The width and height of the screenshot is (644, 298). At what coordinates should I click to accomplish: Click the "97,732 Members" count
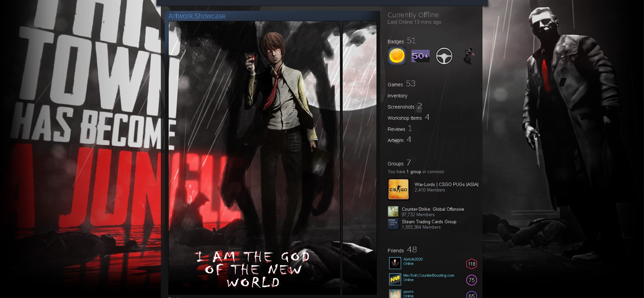pyautogui.click(x=418, y=215)
